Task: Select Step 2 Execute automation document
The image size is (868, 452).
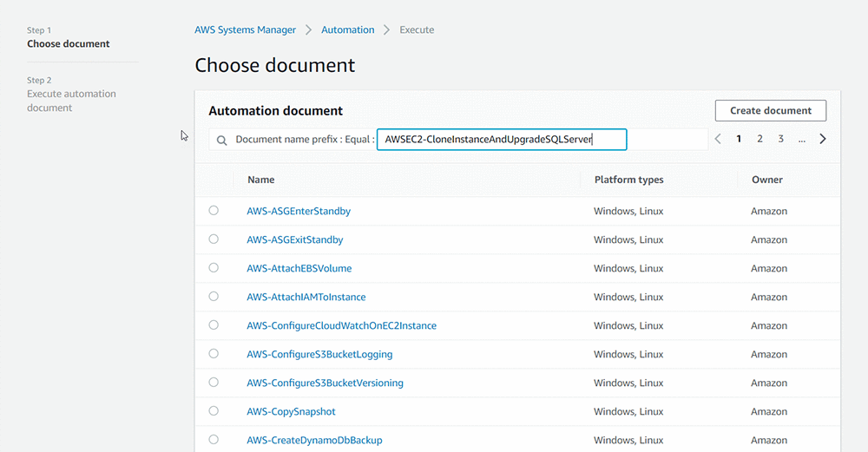Action: pos(71,101)
